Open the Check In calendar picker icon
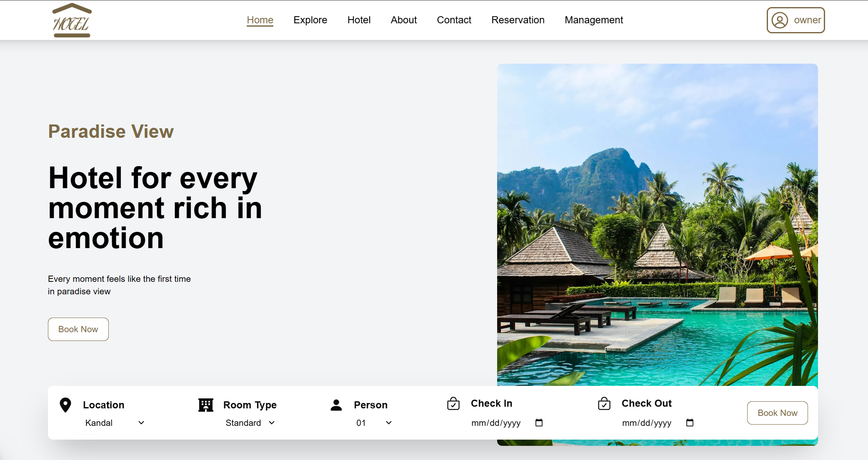This screenshot has height=460, width=868. pyautogui.click(x=539, y=423)
